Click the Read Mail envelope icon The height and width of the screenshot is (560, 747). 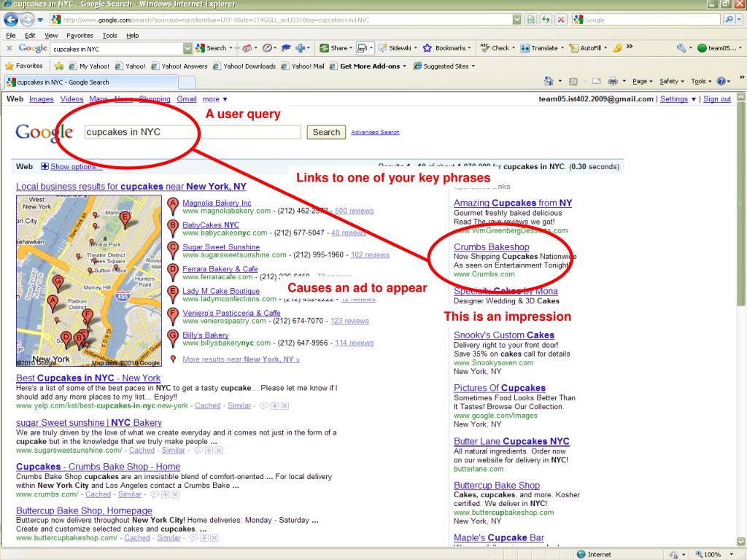[x=597, y=82]
